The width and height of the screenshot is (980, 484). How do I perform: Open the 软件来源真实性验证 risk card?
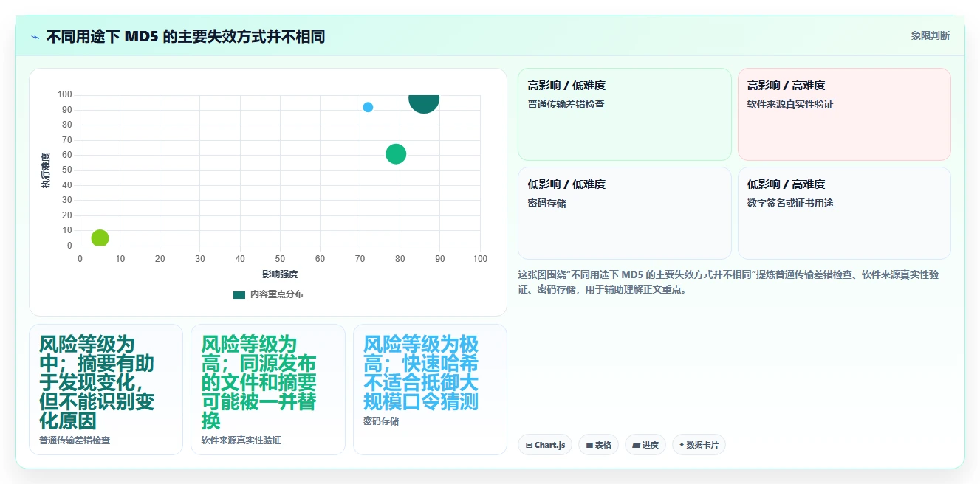[268, 390]
